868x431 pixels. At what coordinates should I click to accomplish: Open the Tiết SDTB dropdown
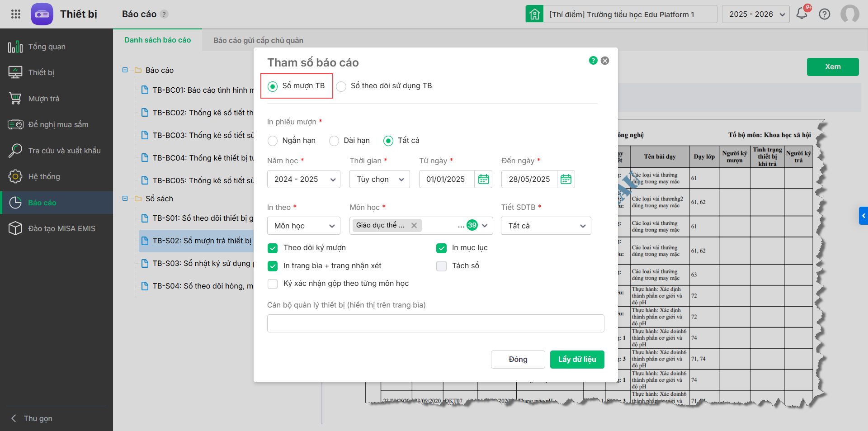coord(546,226)
